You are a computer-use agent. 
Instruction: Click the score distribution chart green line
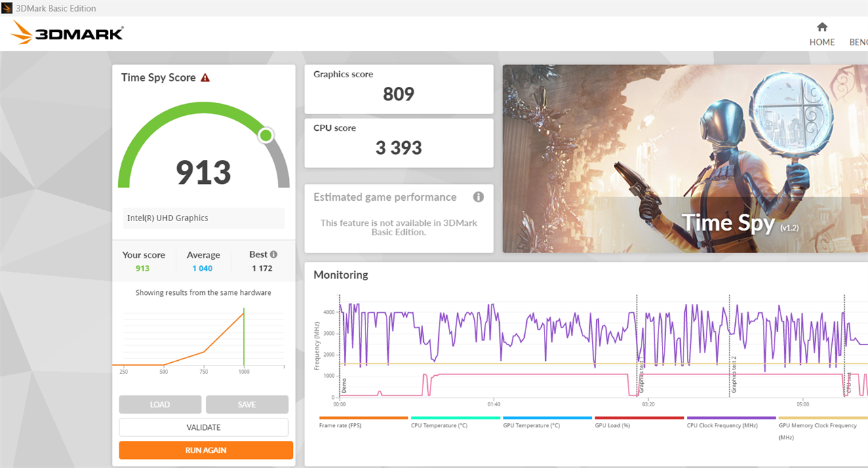click(x=243, y=337)
